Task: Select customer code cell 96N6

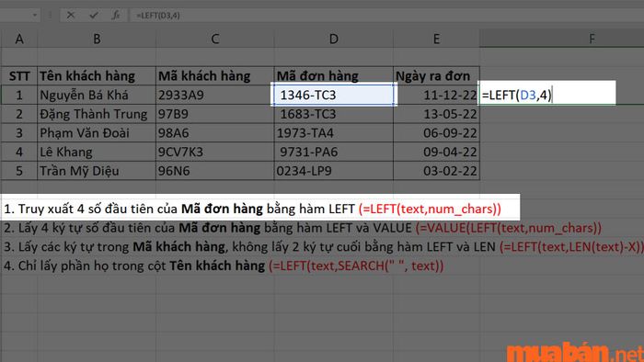Action: tap(214, 171)
